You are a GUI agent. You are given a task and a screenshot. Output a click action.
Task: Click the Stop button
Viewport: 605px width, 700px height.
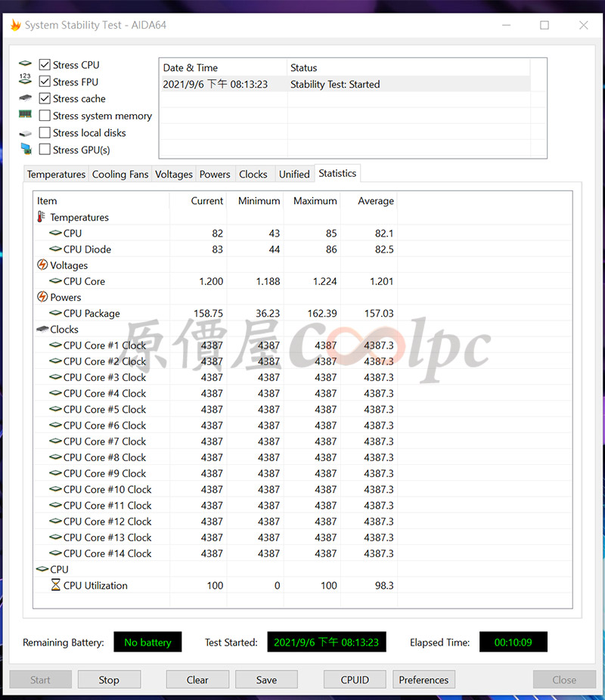(109, 680)
